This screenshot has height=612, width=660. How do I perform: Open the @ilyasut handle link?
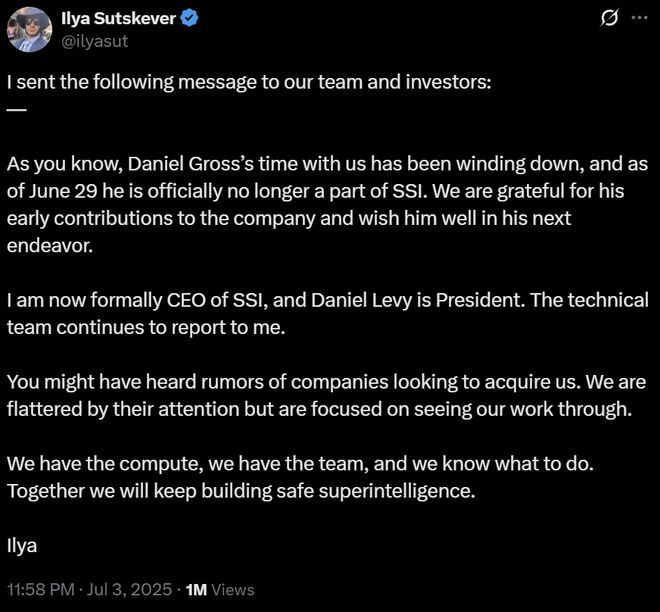coord(97,41)
